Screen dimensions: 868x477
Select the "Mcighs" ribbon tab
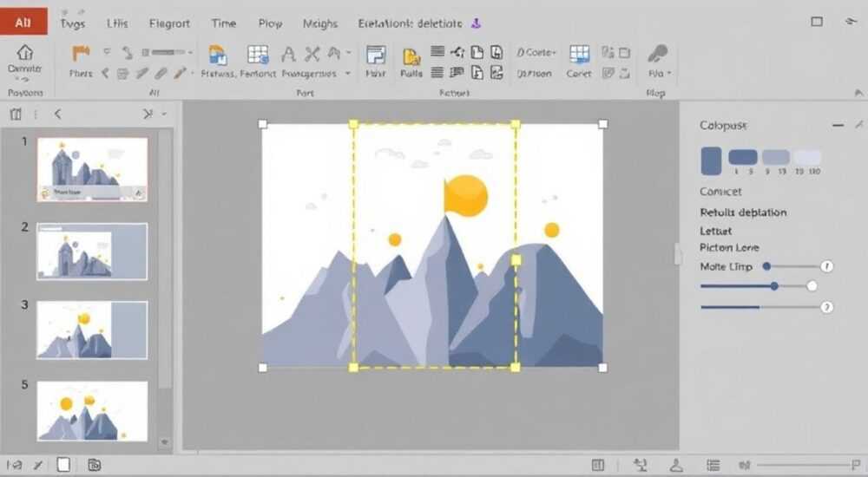coord(320,23)
